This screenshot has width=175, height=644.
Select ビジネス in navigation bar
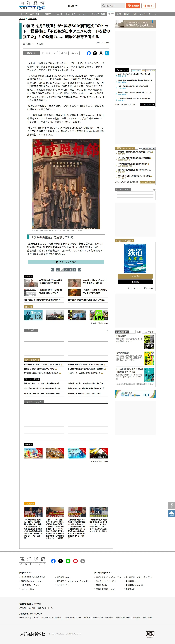tap(58, 14)
